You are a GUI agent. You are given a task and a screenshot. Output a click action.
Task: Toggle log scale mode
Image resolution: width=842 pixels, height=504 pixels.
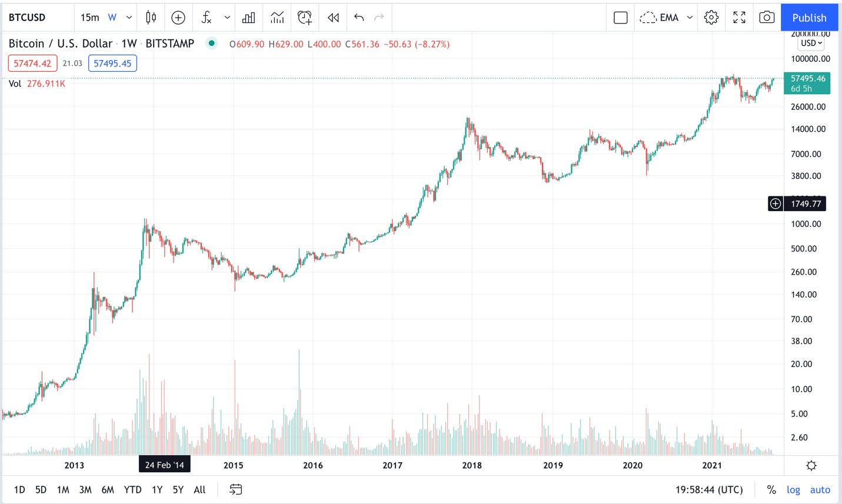(x=793, y=489)
